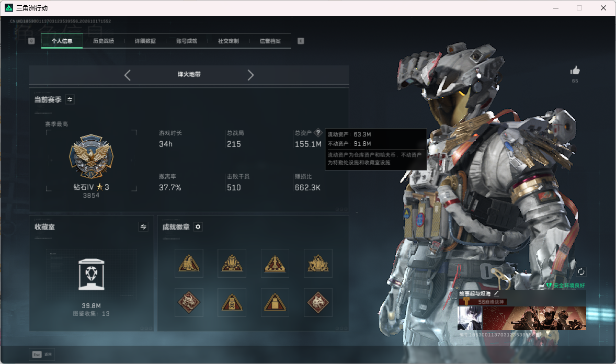Click the Q key previous-tab icon
Viewport: 616px width, 364px height.
[31, 41]
